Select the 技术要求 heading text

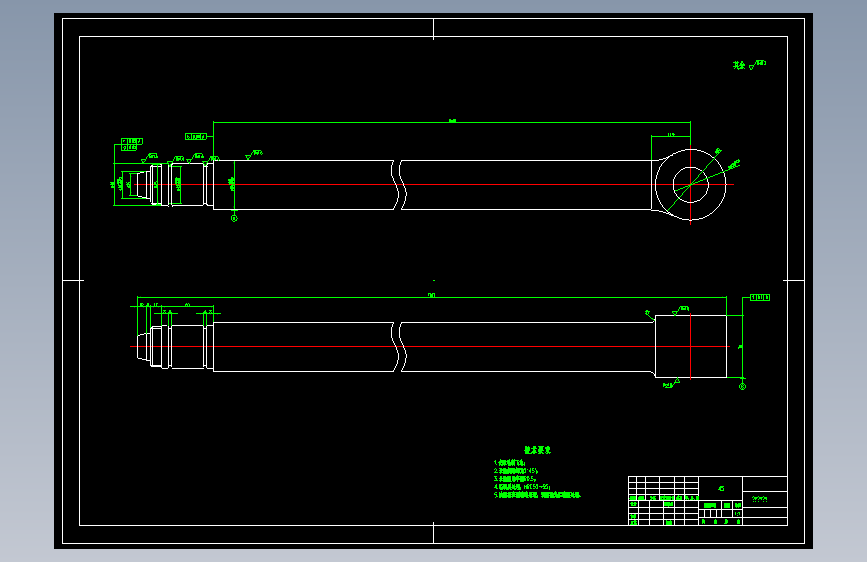click(537, 450)
